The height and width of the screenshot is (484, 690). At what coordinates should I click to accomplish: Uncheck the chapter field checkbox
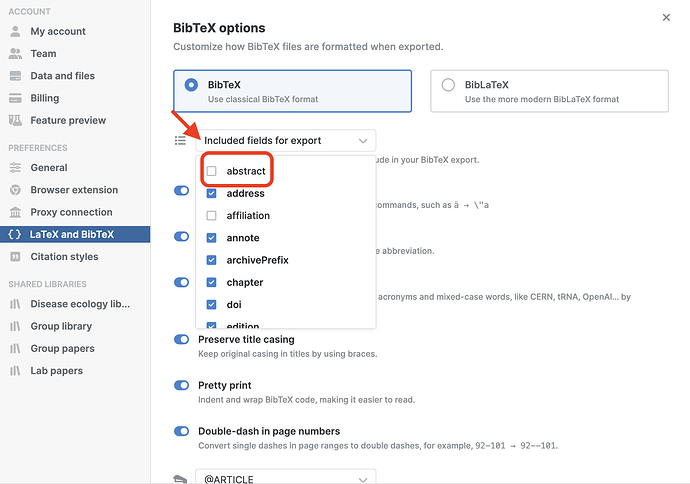pos(212,282)
